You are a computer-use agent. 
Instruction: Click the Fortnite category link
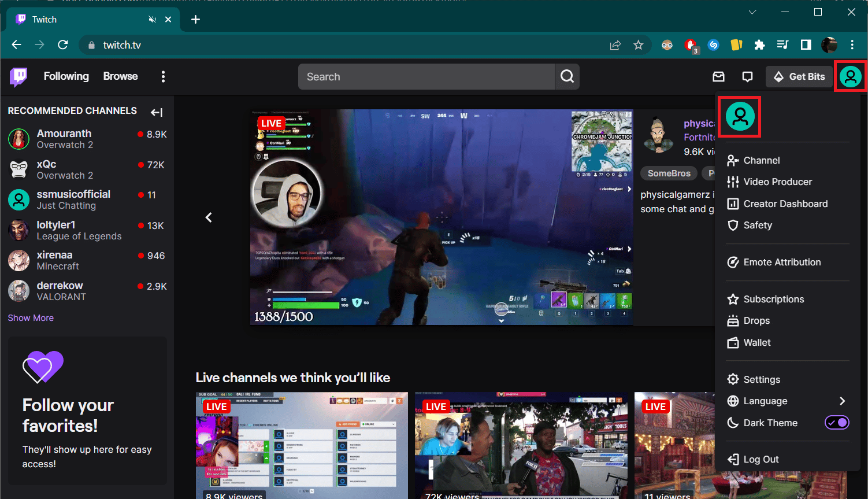[699, 137]
